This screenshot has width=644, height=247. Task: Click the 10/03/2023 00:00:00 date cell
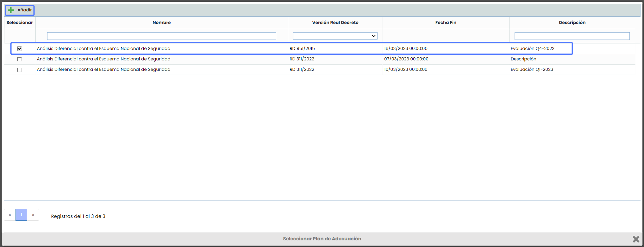coord(405,69)
